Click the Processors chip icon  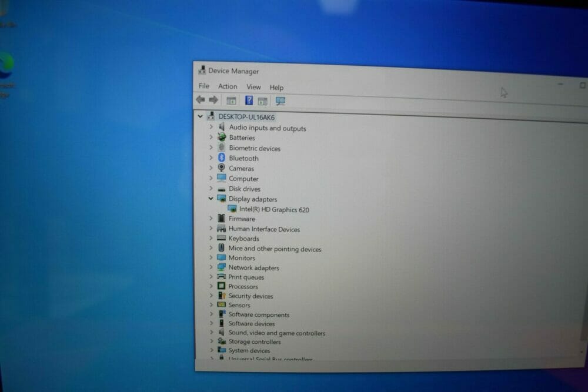click(222, 286)
